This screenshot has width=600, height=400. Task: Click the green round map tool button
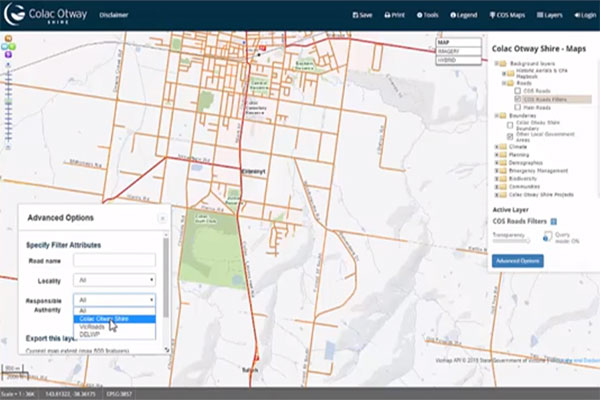point(12,47)
